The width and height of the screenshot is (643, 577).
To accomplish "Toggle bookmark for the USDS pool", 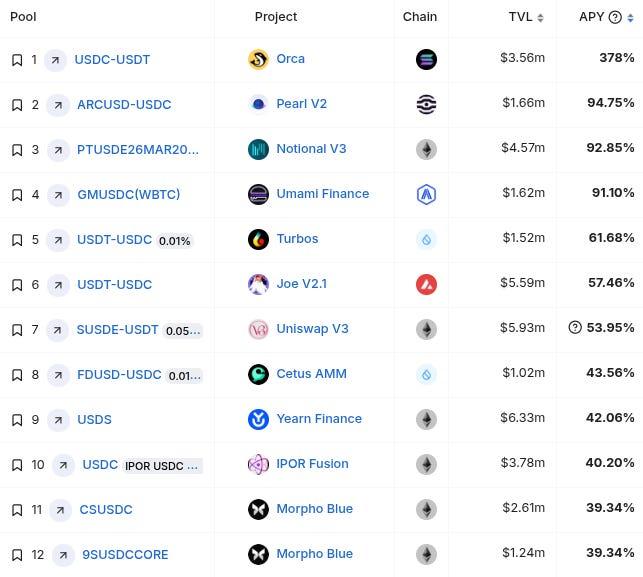I will pyautogui.click(x=17, y=420).
